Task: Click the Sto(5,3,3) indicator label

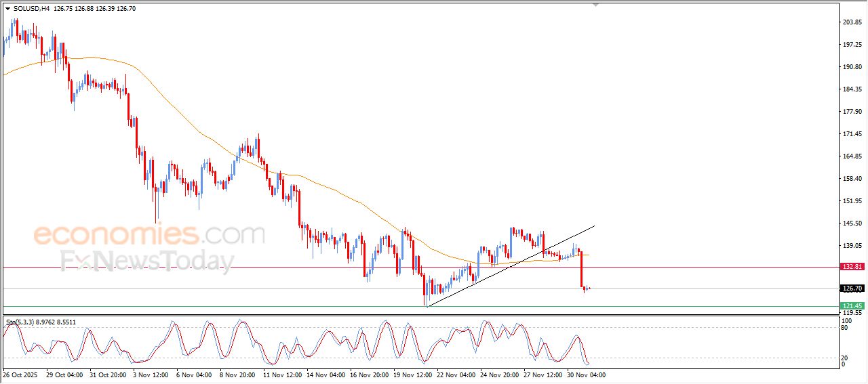Action: [x=22, y=322]
